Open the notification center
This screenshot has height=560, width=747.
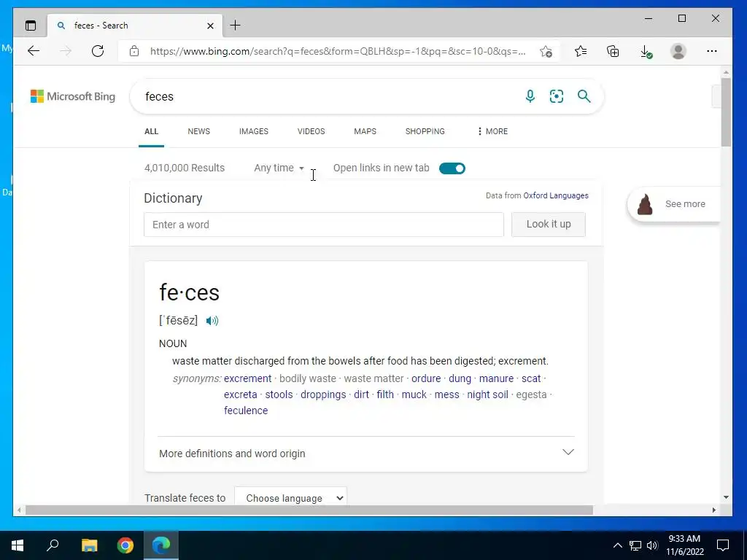click(723, 545)
